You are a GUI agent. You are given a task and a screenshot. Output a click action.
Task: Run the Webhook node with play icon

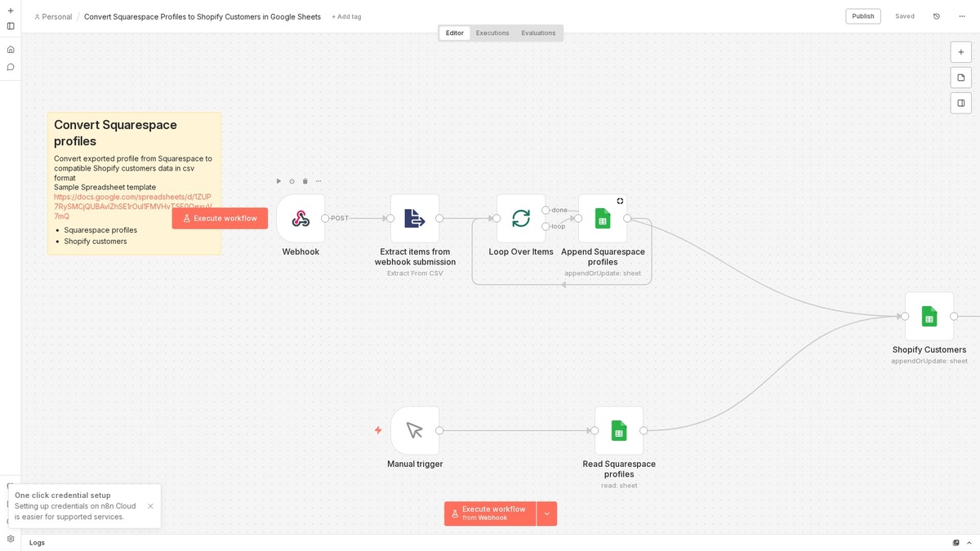pos(278,181)
